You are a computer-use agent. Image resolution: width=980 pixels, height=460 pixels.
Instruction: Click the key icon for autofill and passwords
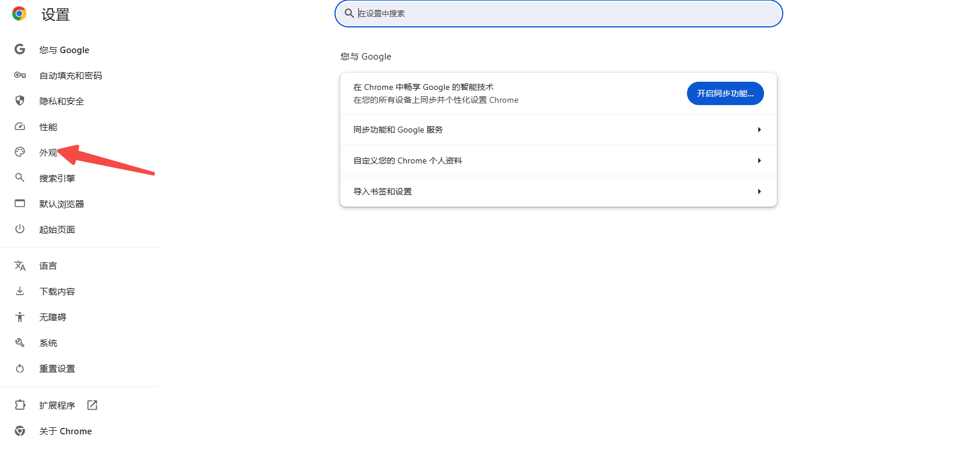tap(20, 75)
